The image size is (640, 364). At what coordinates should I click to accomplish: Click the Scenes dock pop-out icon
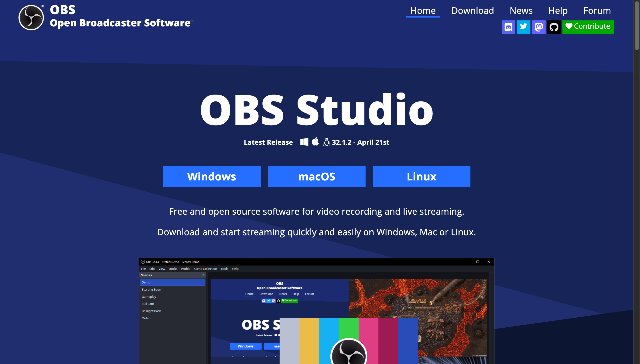pos(203,275)
